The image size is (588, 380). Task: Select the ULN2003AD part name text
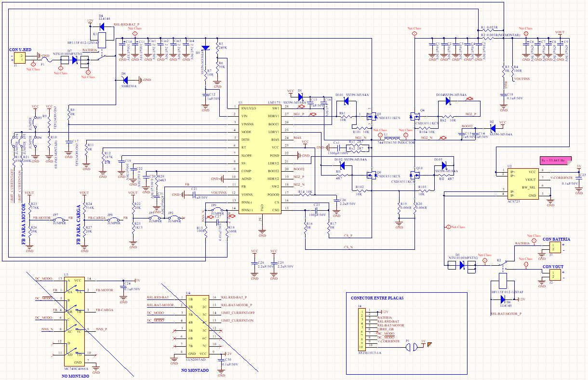(196, 360)
